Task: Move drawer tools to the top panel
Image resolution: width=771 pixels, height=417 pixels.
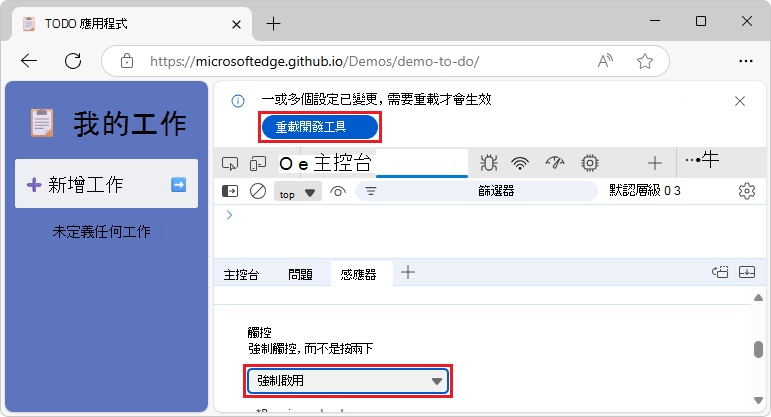Action: coord(720,272)
